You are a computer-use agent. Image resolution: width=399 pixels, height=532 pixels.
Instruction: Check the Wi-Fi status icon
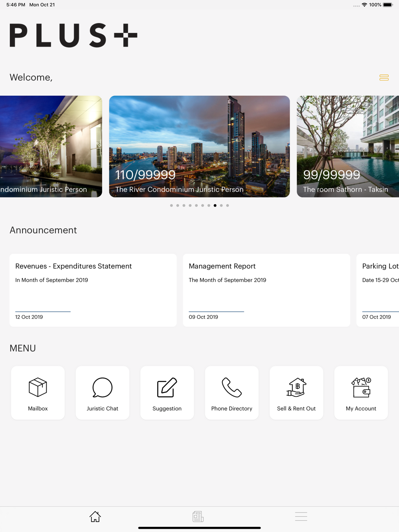coord(364,5)
